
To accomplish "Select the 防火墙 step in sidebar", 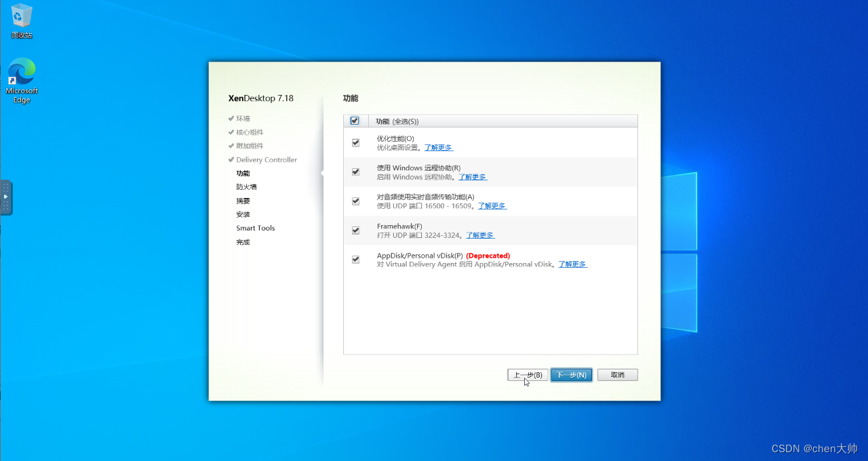I will pos(246,186).
